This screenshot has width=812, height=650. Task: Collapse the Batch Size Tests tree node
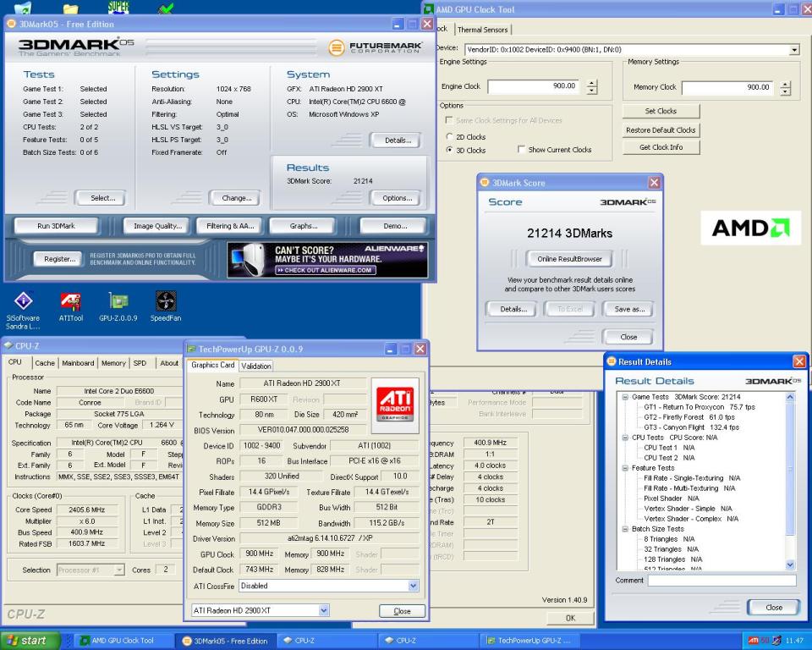tap(625, 529)
